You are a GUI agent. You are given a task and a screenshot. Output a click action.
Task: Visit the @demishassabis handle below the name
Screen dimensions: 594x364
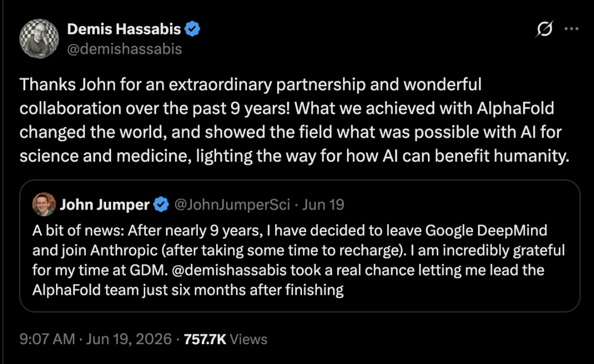[x=125, y=49]
